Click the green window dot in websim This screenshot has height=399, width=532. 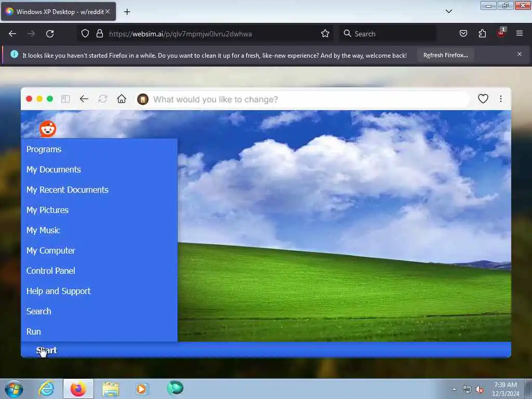50,99
